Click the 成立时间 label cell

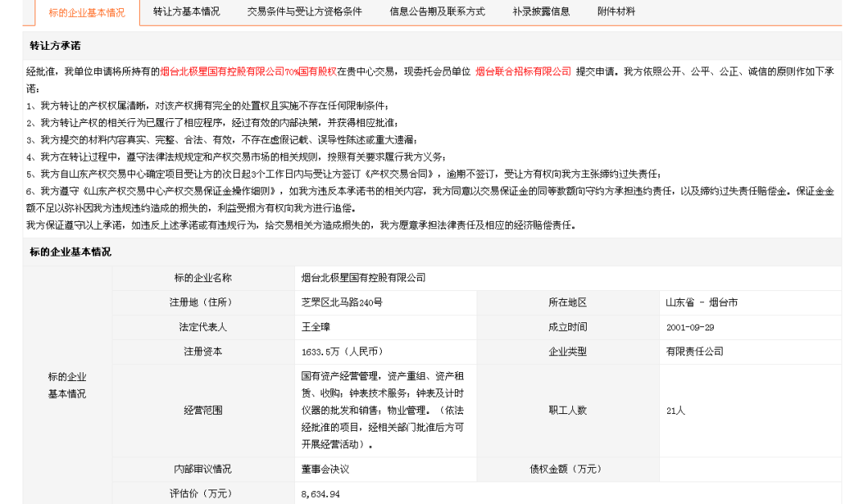[x=568, y=327]
